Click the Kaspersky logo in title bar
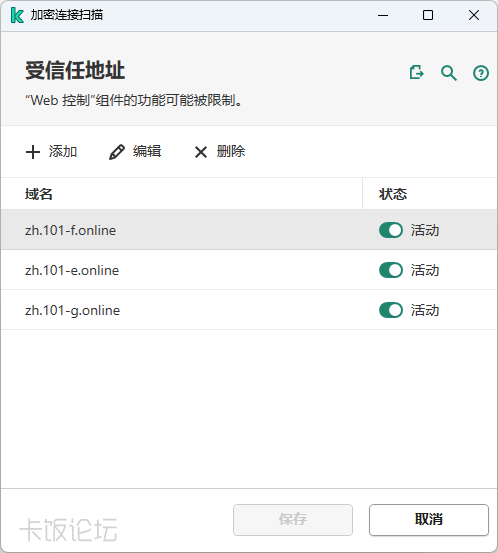 (17, 16)
